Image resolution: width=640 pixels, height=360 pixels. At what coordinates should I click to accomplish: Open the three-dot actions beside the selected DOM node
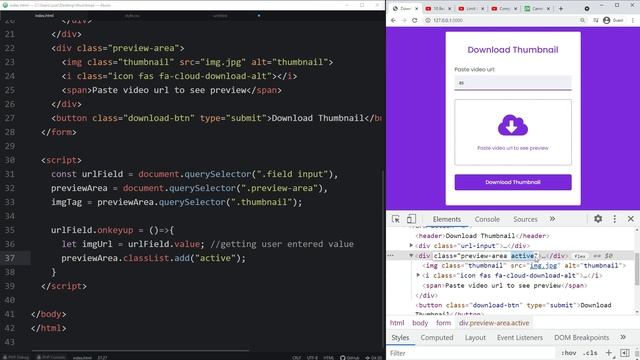tap(391, 256)
